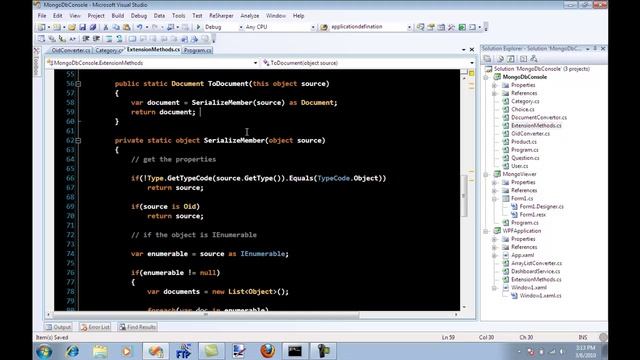640x360 pixels.
Task: Switch to the OidConverter.cs tab
Action: click(x=71, y=50)
